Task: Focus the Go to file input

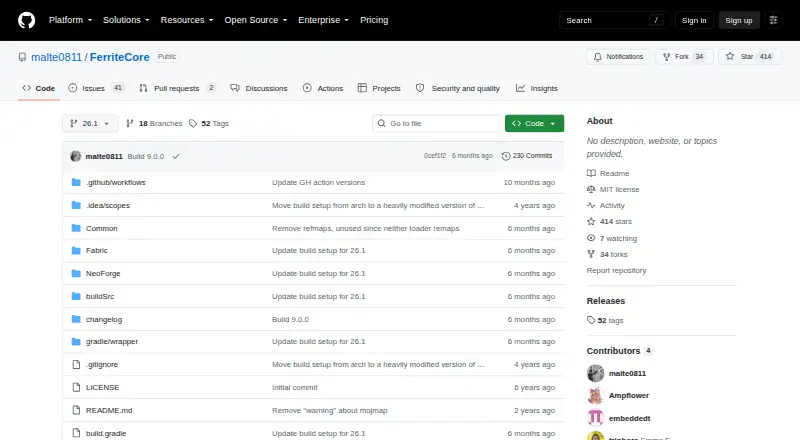Action: (437, 124)
